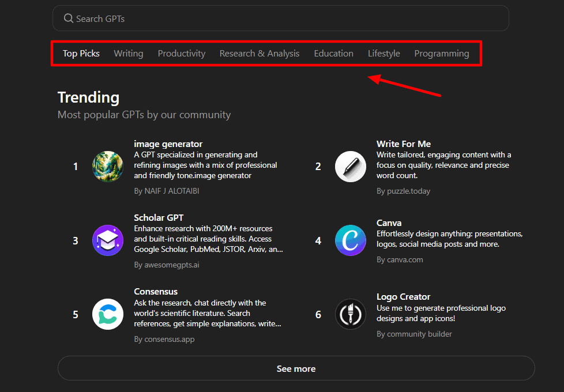
Task: Click the Trending section heading
Action: (x=88, y=97)
